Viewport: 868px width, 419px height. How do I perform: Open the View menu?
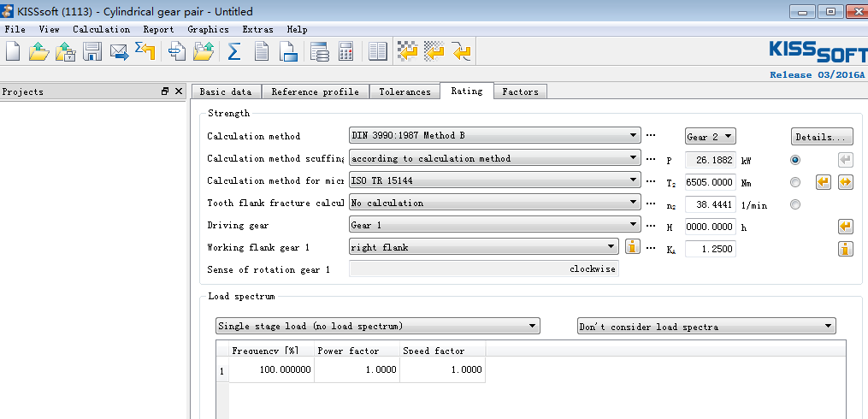click(x=50, y=29)
